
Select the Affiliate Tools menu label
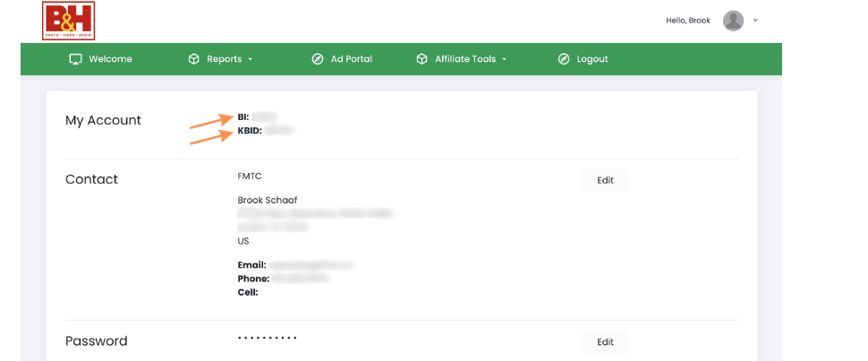[x=465, y=59]
